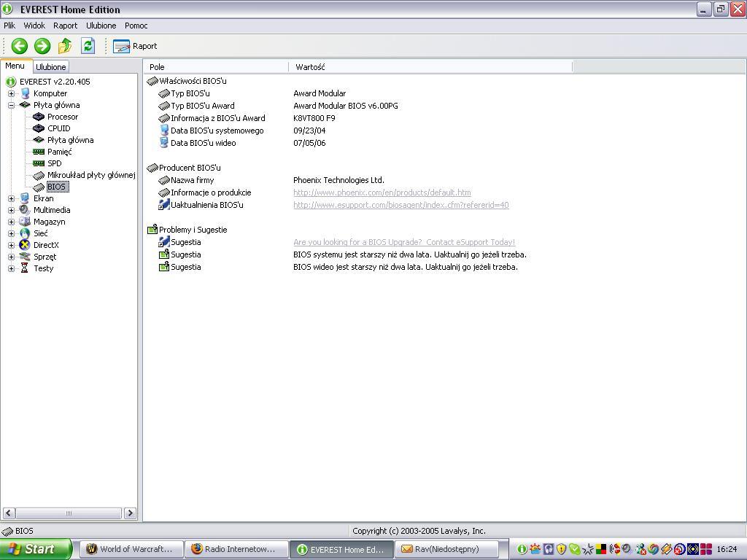Click the Start button

(x=36, y=549)
